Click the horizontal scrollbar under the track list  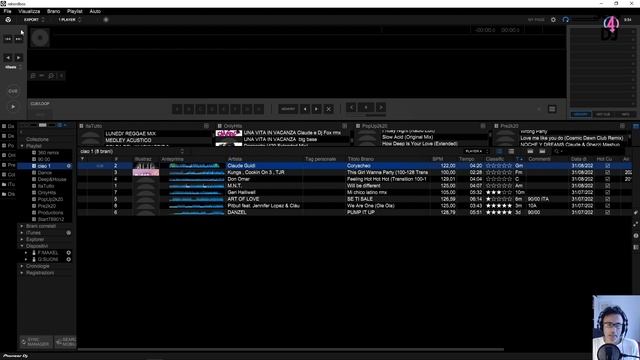(x=291, y=349)
